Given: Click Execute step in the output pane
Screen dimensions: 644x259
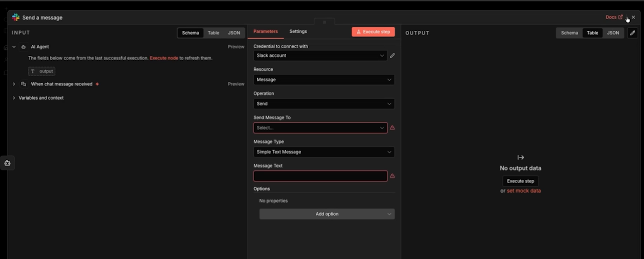Looking at the screenshot, I should click(520, 181).
